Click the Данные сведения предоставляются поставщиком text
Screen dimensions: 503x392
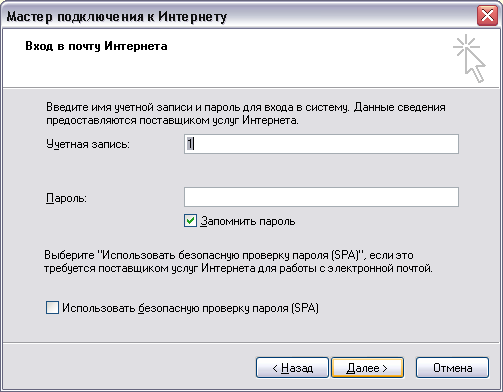(246, 114)
